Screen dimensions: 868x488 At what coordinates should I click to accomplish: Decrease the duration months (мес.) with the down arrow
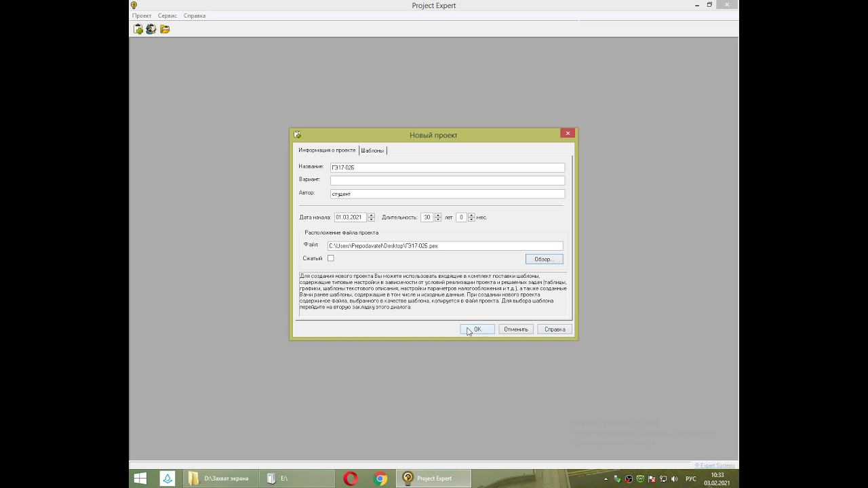pyautogui.click(x=471, y=220)
